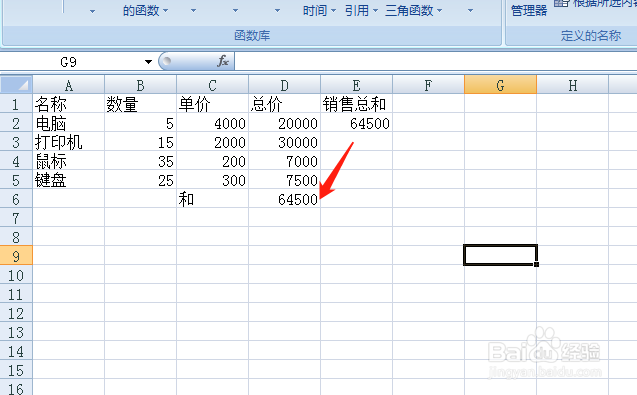The image size is (637, 395).
Task: Click the cell containing 电脑
Action: point(69,123)
